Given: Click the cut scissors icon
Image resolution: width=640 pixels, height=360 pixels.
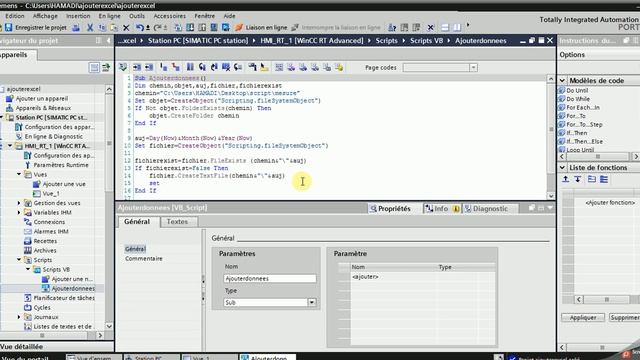Looking at the screenshot, I should pos(90,27).
